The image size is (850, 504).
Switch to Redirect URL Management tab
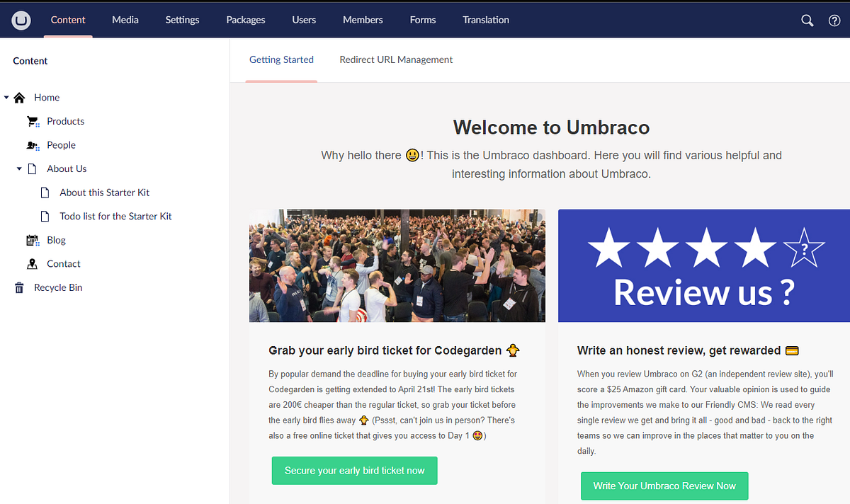pos(396,60)
